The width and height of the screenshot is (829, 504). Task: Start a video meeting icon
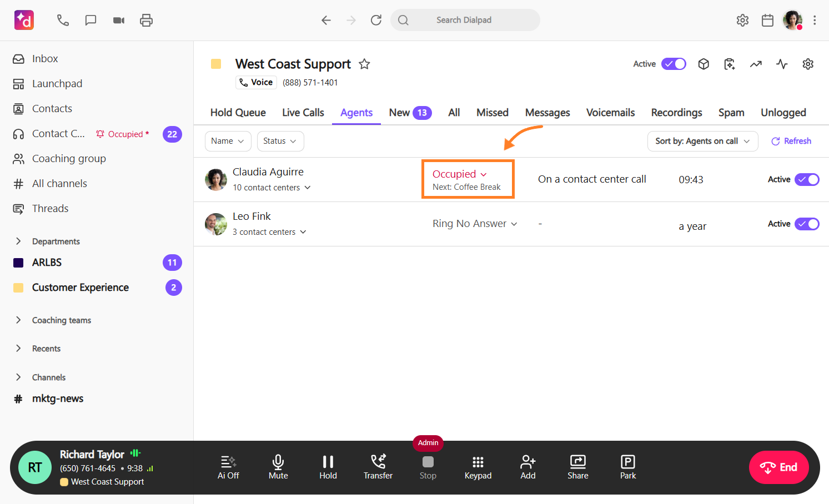click(119, 21)
